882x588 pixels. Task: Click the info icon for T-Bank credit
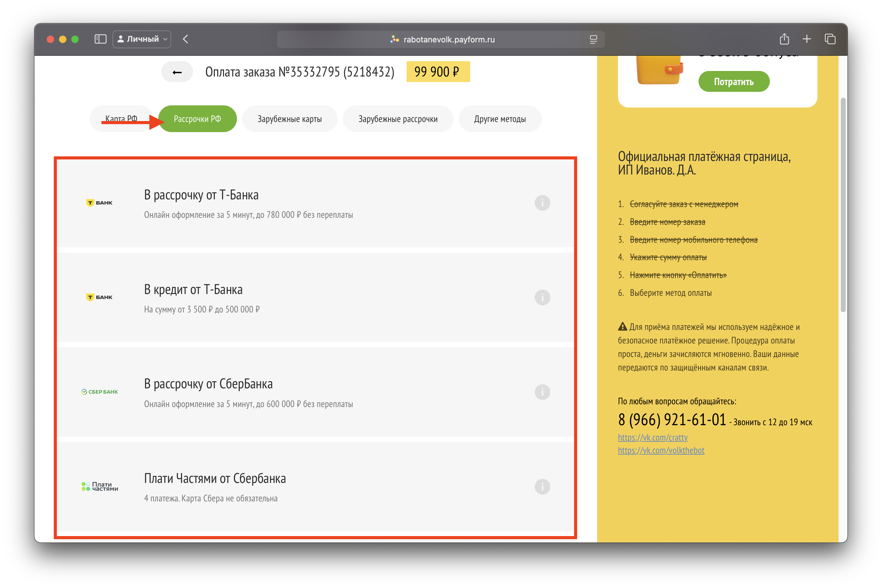542,297
